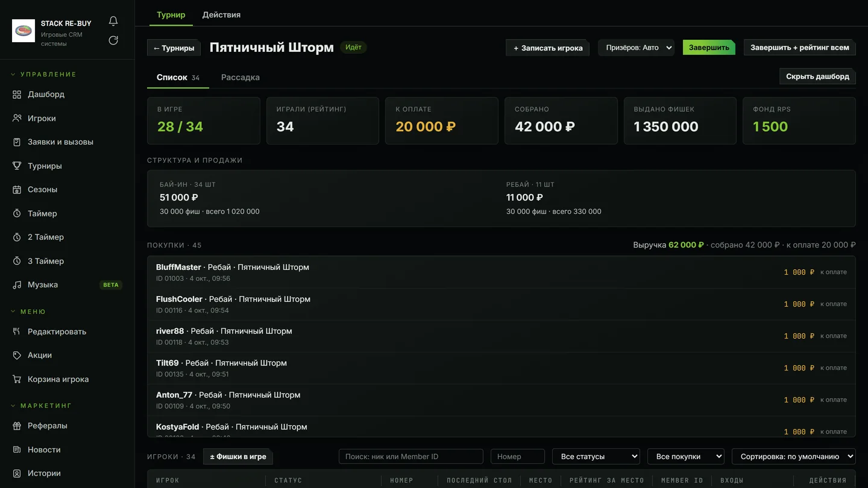The height and width of the screenshot is (488, 868).
Task: Select the Рассадка tab
Action: tap(241, 77)
